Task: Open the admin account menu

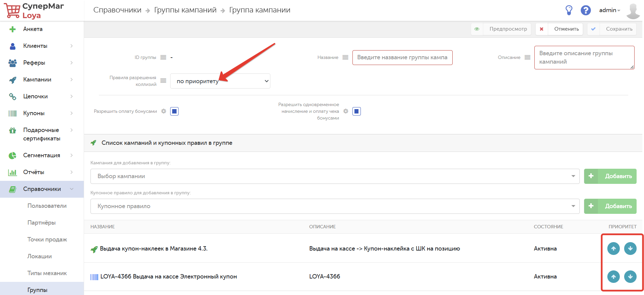Action: coord(609,10)
